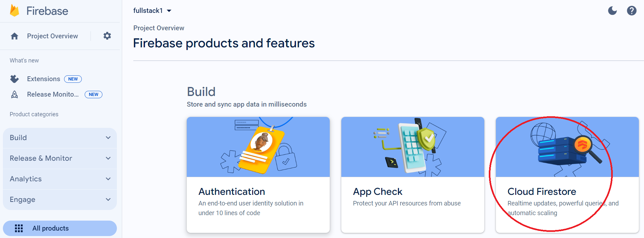Select Project Overview in the sidebar

(52, 36)
